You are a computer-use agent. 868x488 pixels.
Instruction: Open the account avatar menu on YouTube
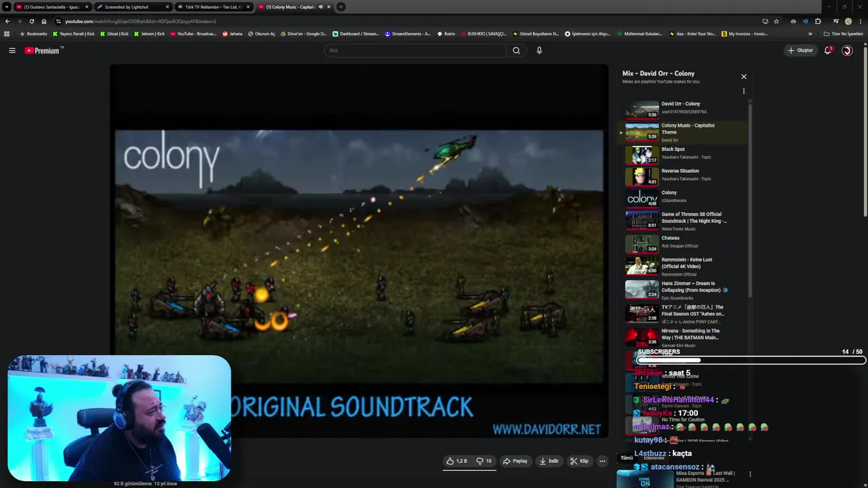(847, 50)
